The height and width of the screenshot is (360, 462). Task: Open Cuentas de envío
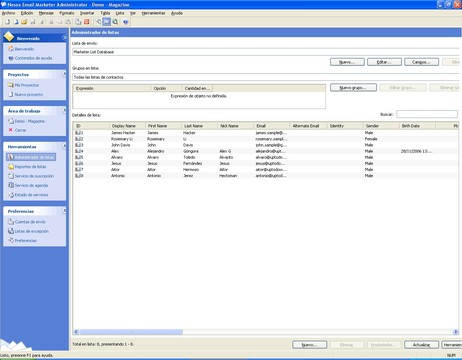pos(27,222)
